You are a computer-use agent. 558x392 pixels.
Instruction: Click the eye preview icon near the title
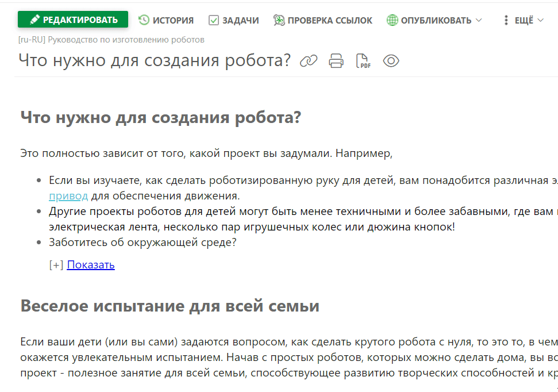coord(391,60)
